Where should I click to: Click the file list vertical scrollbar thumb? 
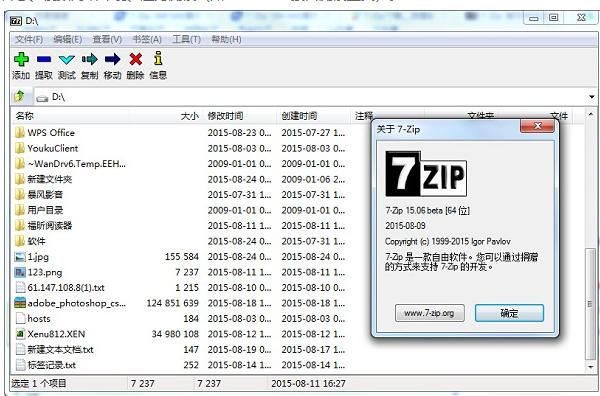(590, 304)
